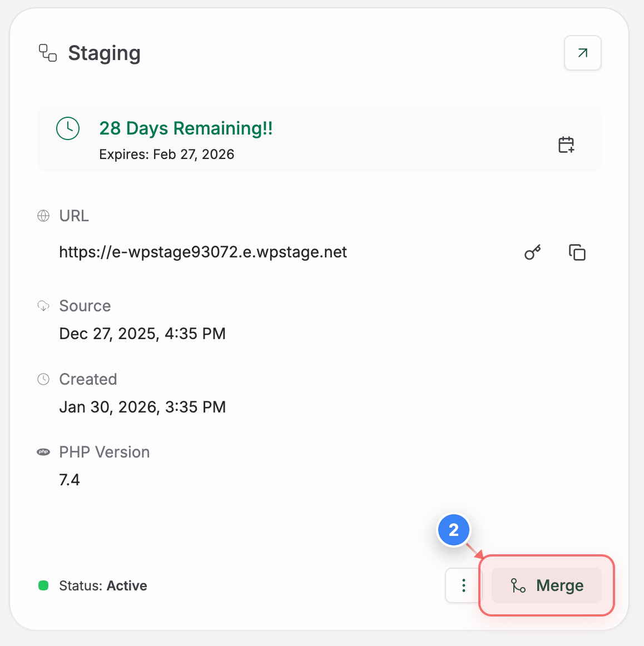
Task: Open the three-dot options menu
Action: pyautogui.click(x=463, y=585)
